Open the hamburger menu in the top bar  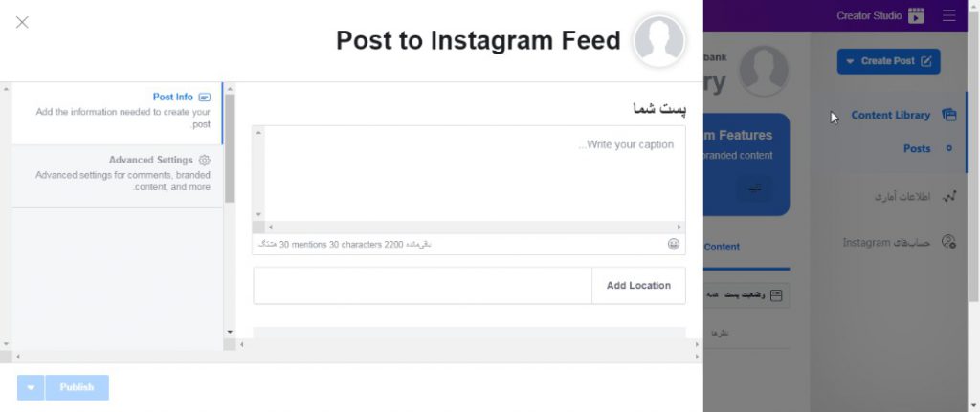click(948, 15)
